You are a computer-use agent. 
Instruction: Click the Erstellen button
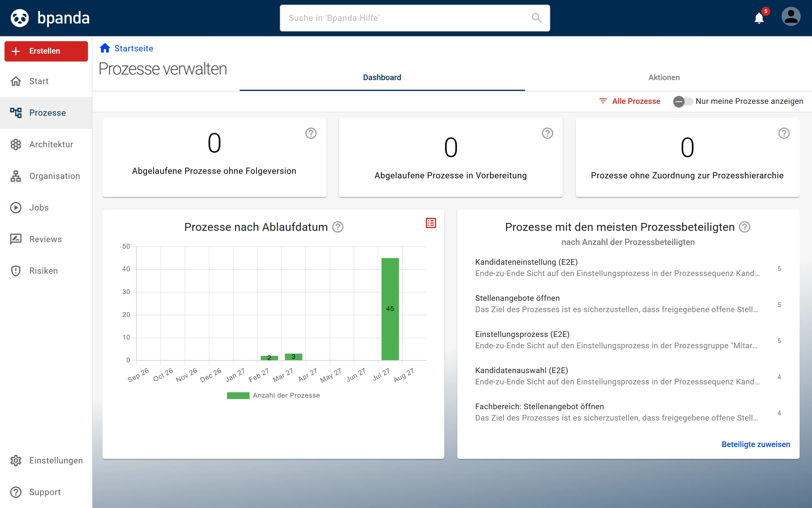click(46, 51)
